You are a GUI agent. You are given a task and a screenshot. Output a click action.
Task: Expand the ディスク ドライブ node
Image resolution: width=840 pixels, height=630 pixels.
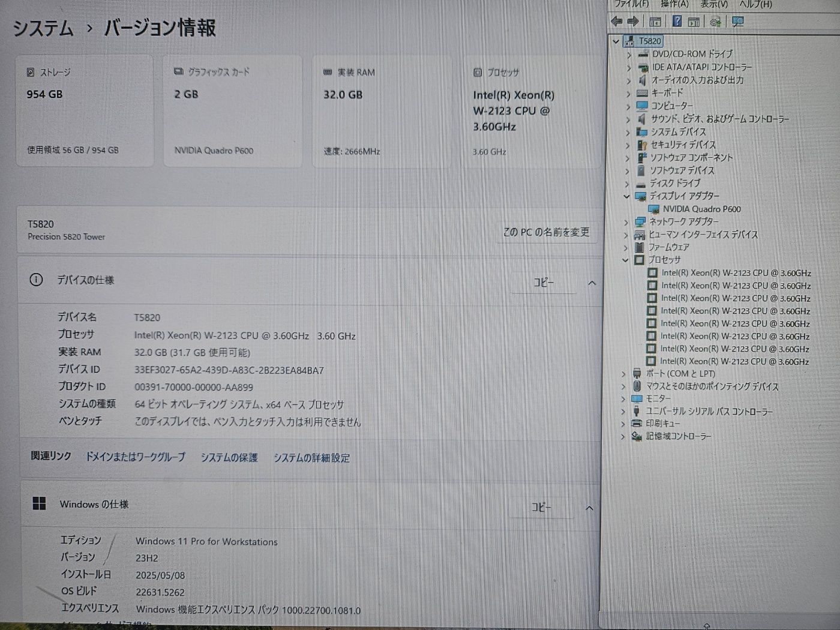[x=627, y=184]
